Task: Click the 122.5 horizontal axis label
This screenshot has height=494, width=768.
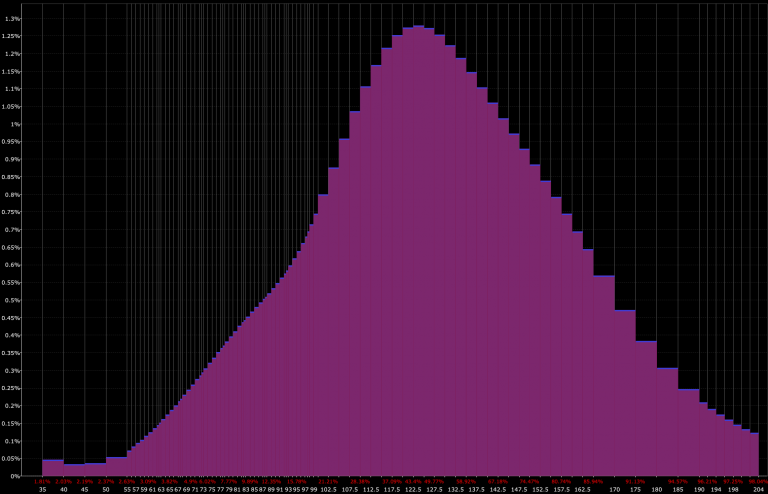Action: (x=413, y=490)
